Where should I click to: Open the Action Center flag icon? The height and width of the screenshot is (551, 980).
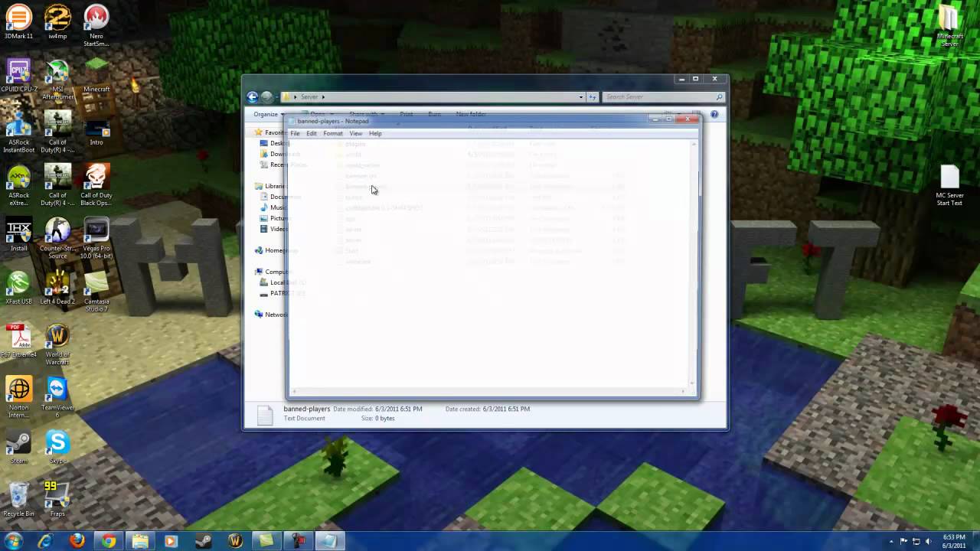[903, 541]
